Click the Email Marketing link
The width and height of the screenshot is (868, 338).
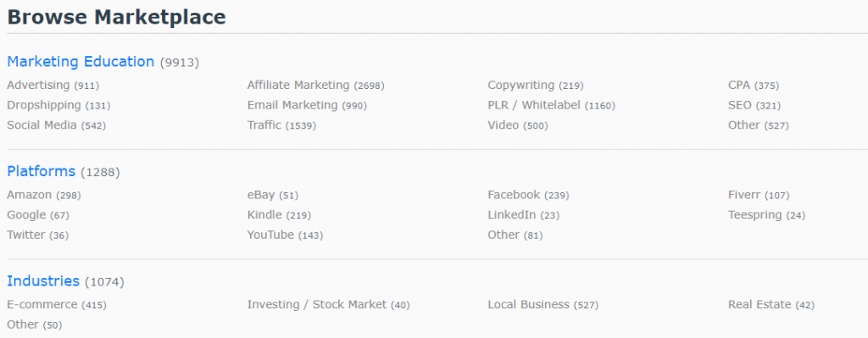pos(292,105)
